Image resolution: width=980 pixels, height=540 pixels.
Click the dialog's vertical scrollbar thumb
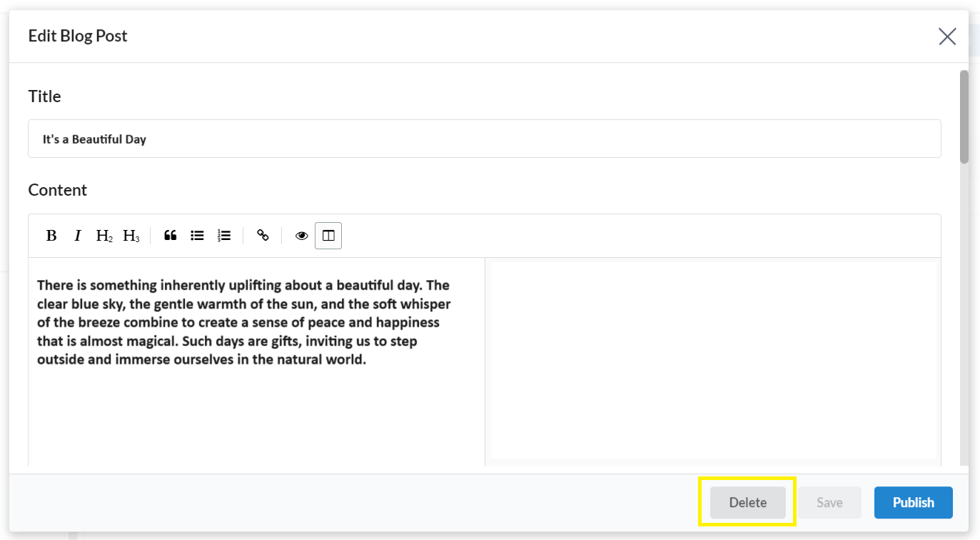[x=964, y=116]
